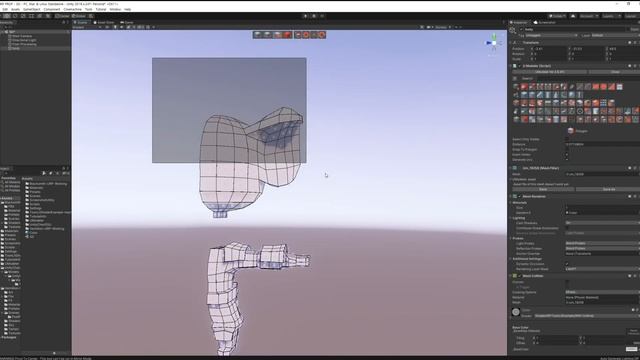Viewport: 640px width, 360px height.
Task: Open the Edit menu
Action: pos(5,9)
